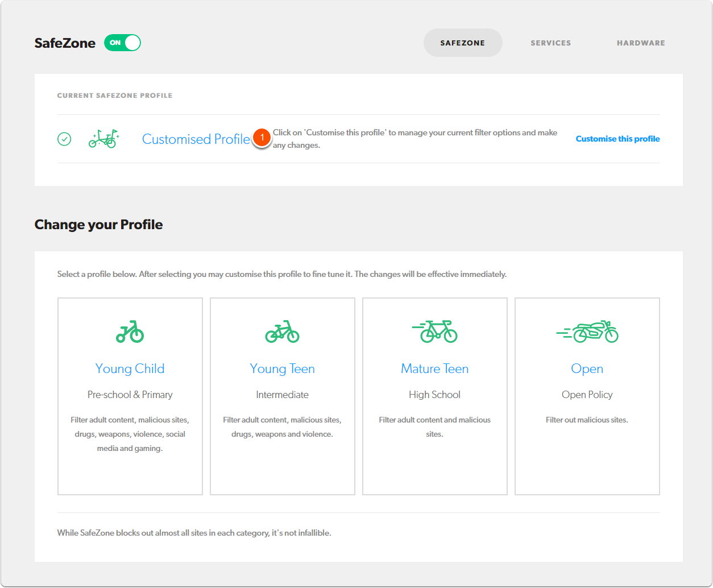Image resolution: width=713 pixels, height=588 pixels.
Task: Click the 'Intermediate' subtitle text
Action: 282,395
